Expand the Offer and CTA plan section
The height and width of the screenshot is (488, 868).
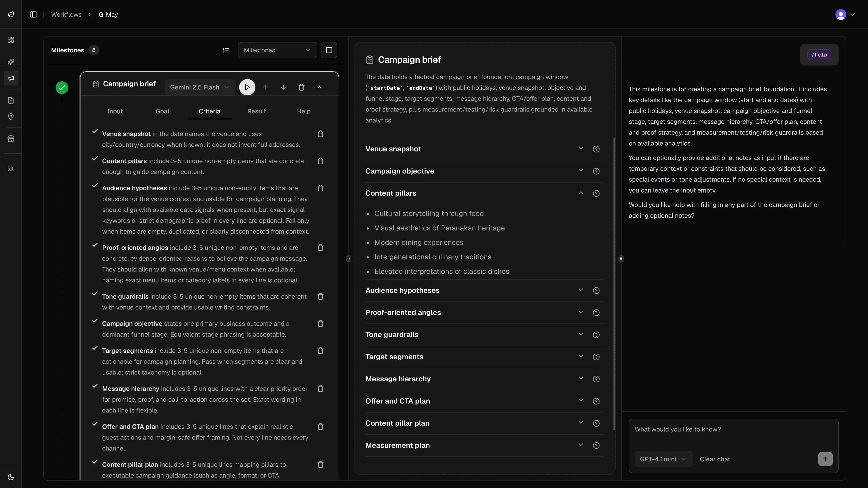pyautogui.click(x=580, y=400)
